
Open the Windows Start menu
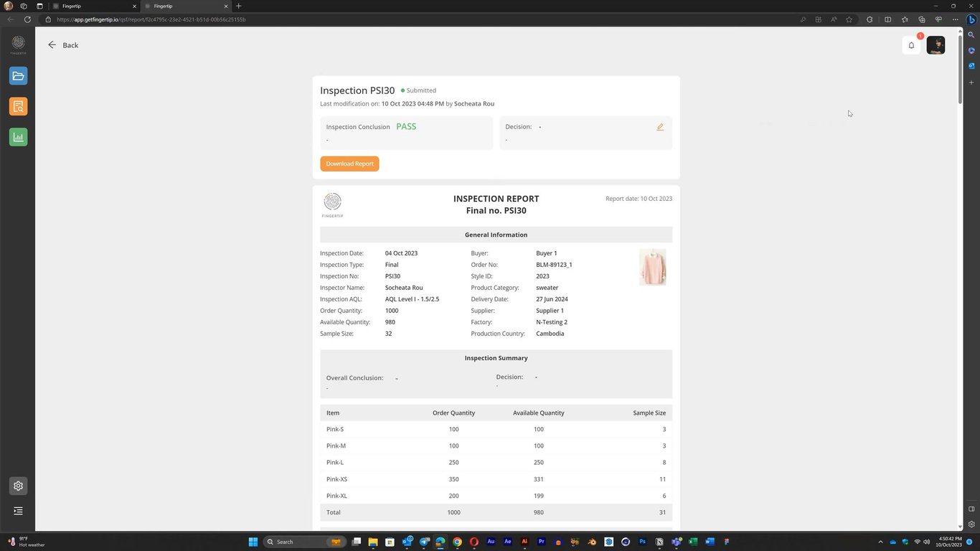pyautogui.click(x=253, y=542)
